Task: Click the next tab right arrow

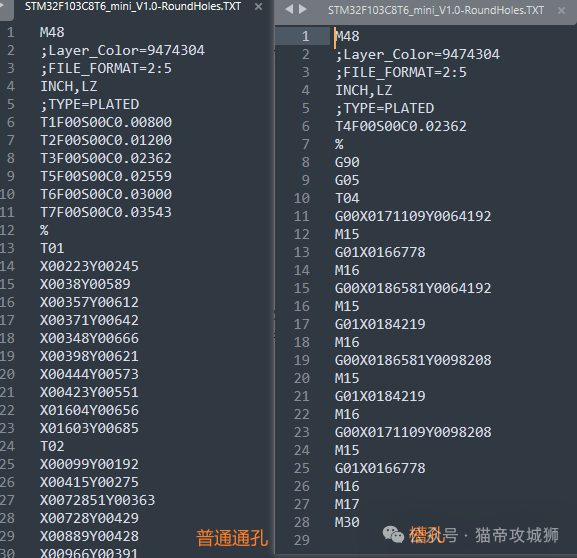Action: [303, 10]
